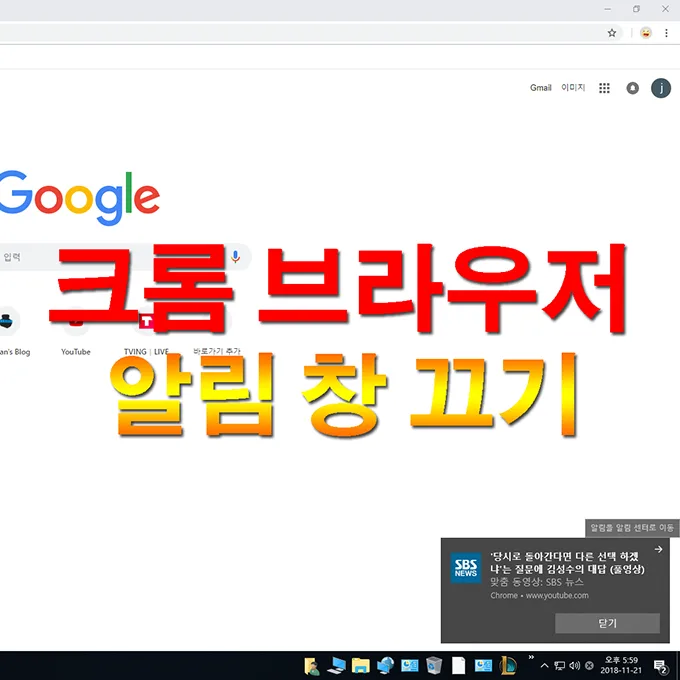The image size is (680, 680).
Task: Open the Google account avatar j
Action: click(661, 88)
